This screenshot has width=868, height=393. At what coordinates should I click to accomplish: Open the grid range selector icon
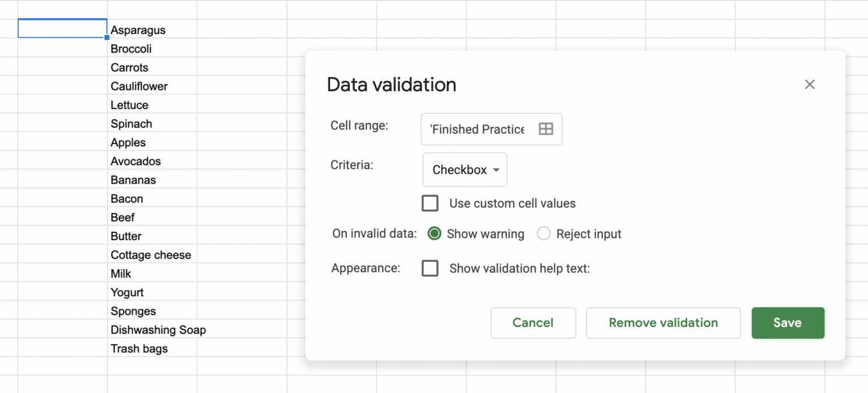pyautogui.click(x=545, y=129)
